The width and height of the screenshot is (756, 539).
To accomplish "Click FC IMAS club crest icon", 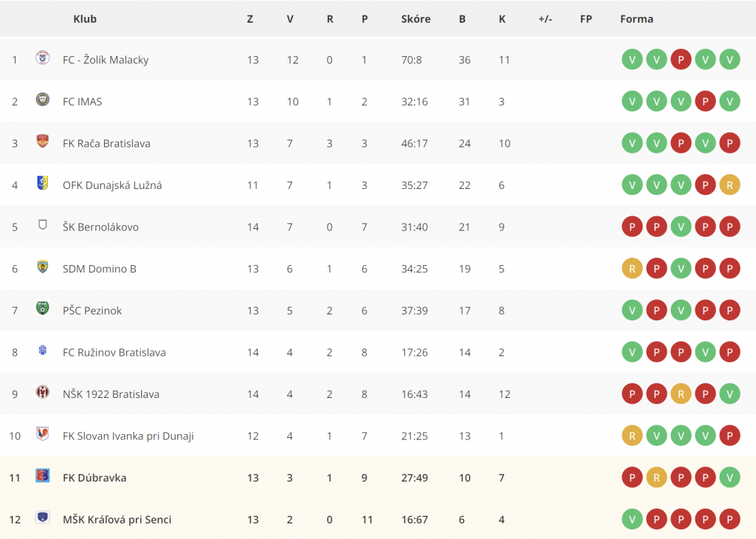I will [x=42, y=100].
